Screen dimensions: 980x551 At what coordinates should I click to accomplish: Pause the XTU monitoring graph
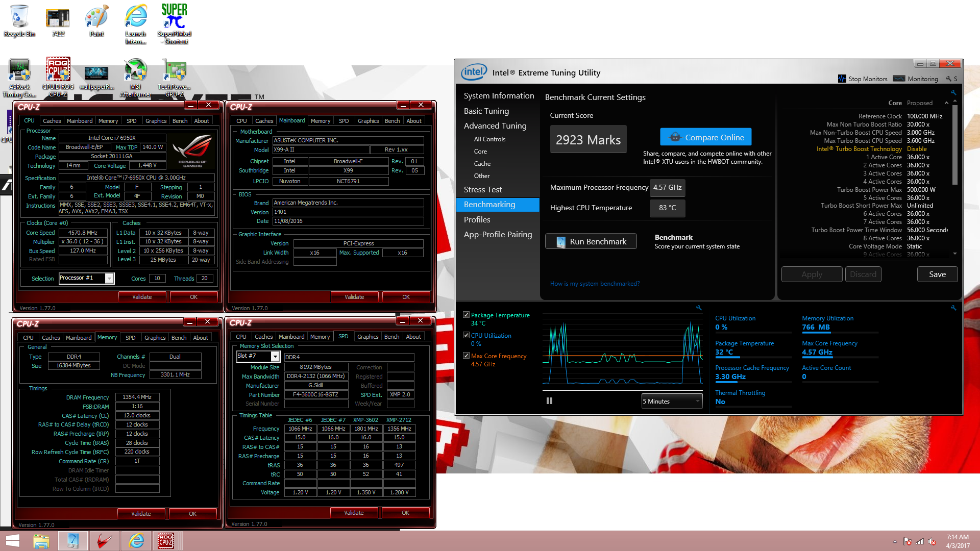click(x=549, y=401)
